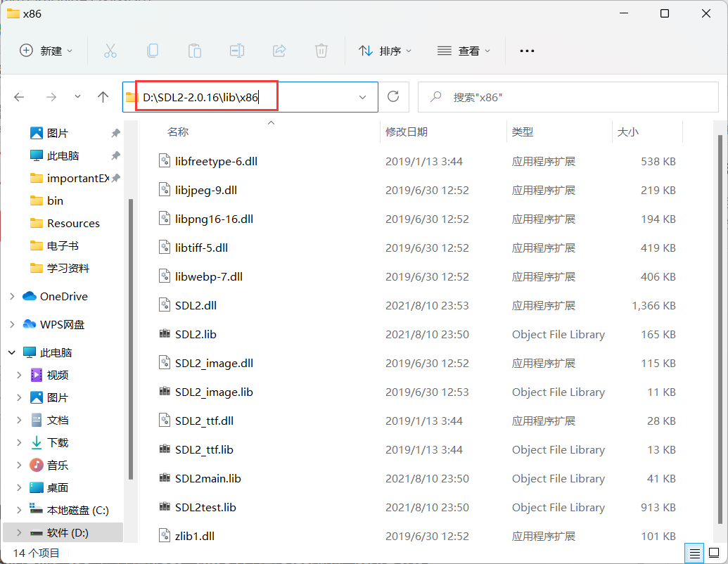Open recent locations dropdown chevron
Image resolution: width=728 pixels, height=564 pixels.
pyautogui.click(x=77, y=96)
